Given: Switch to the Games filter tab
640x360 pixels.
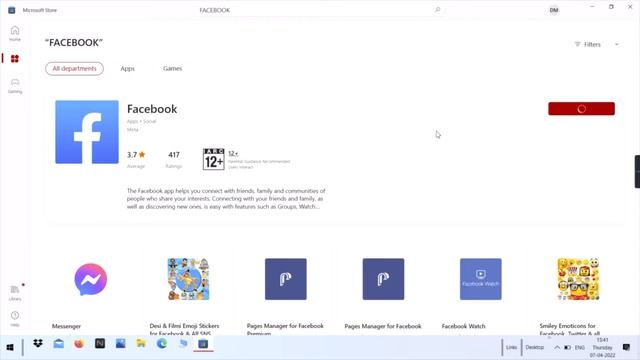Looking at the screenshot, I should coord(173,69).
